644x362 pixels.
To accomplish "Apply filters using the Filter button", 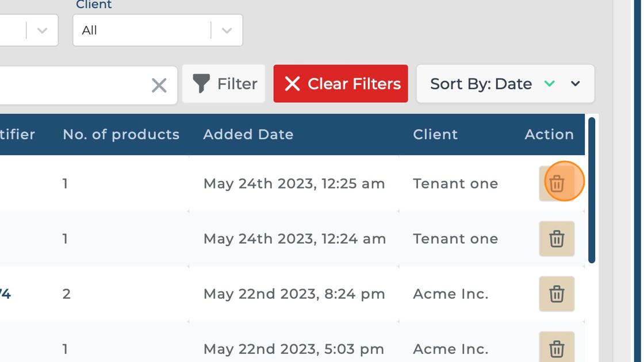I will (x=224, y=84).
